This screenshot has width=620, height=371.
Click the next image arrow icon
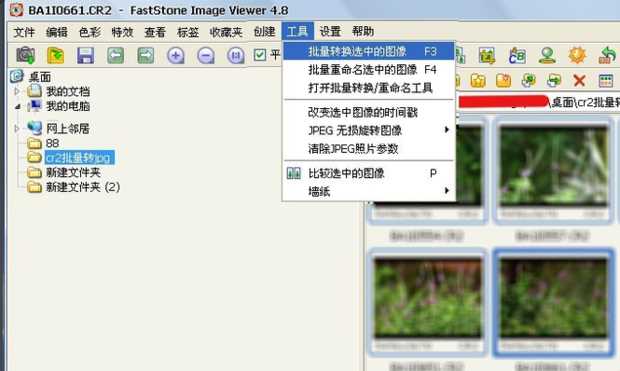(x=146, y=55)
